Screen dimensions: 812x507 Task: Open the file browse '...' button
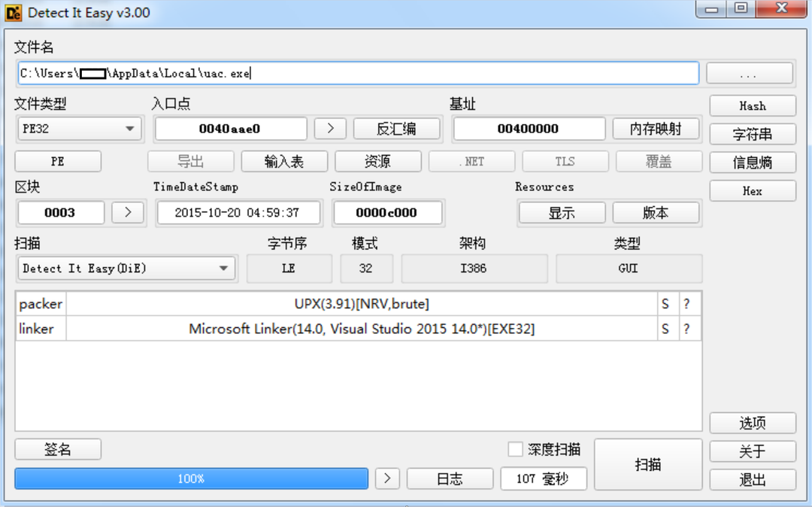pyautogui.click(x=750, y=73)
